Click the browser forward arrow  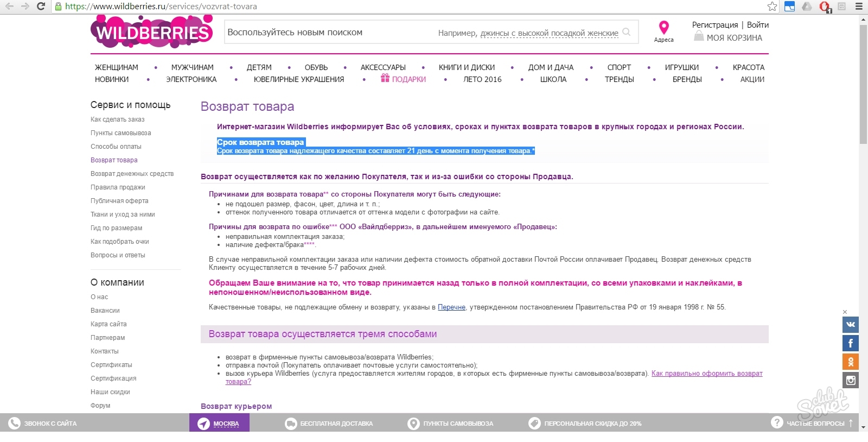pos(25,7)
